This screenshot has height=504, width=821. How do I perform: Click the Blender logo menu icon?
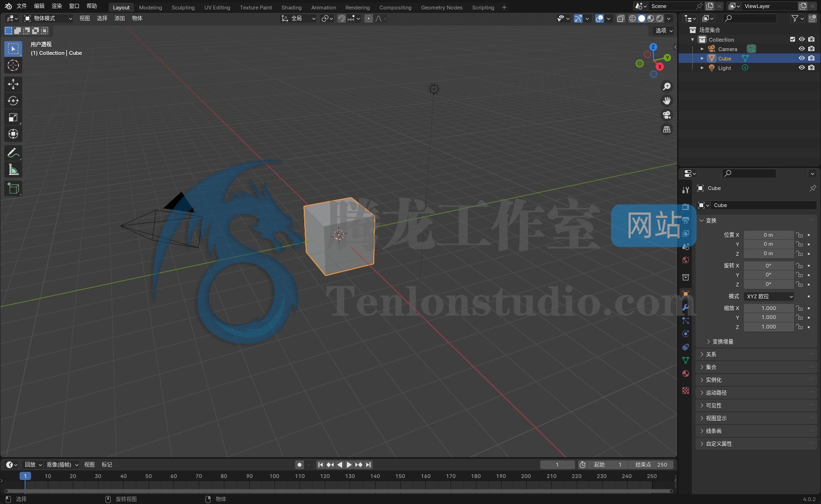[x=8, y=6]
